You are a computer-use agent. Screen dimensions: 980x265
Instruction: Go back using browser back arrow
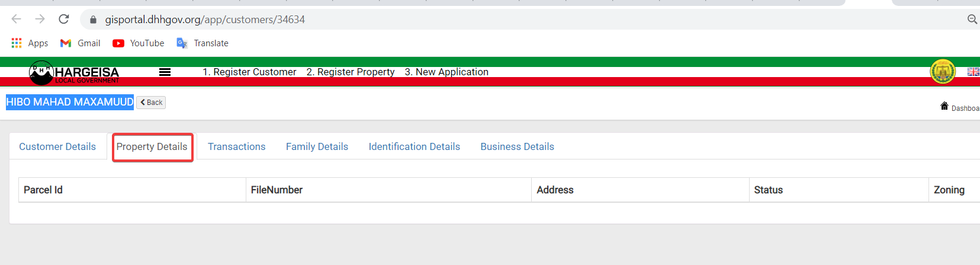pos(16,19)
